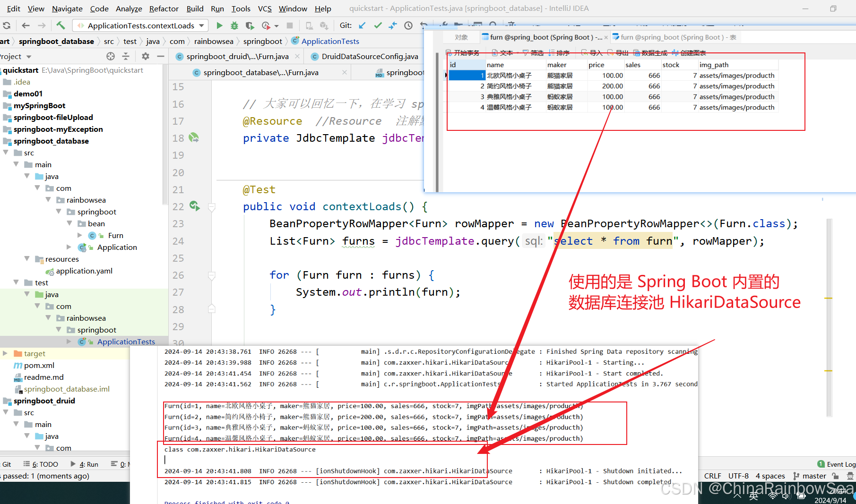This screenshot has height=504, width=856.
Task: Open the run configuration dropdown
Action: pyautogui.click(x=202, y=26)
